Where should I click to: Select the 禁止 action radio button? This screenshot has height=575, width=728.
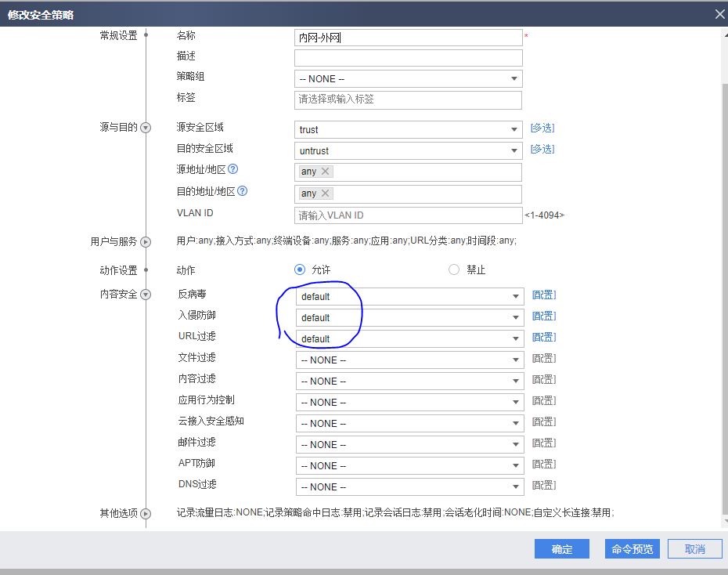454,269
